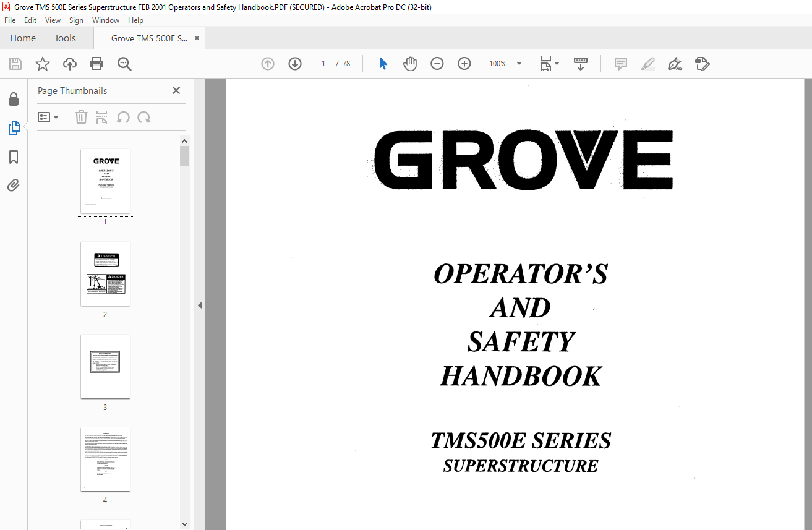The image size is (812, 530).
Task: Add document to starred with star icon
Action: click(42, 64)
